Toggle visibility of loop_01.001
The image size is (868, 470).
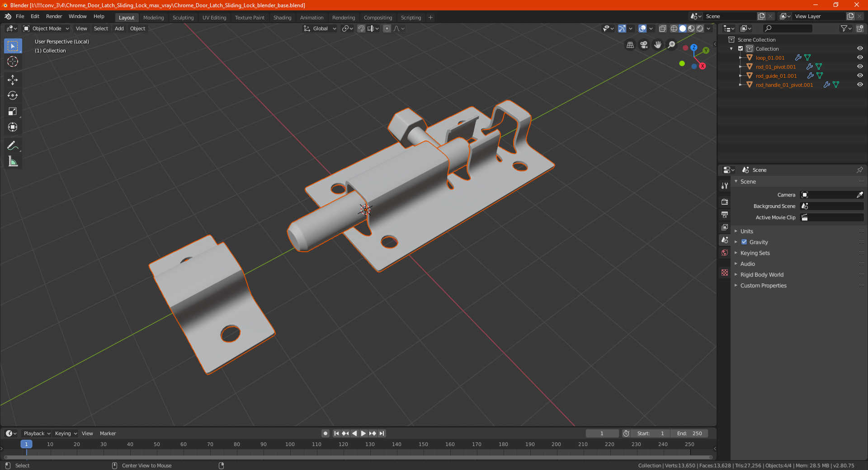(x=860, y=58)
